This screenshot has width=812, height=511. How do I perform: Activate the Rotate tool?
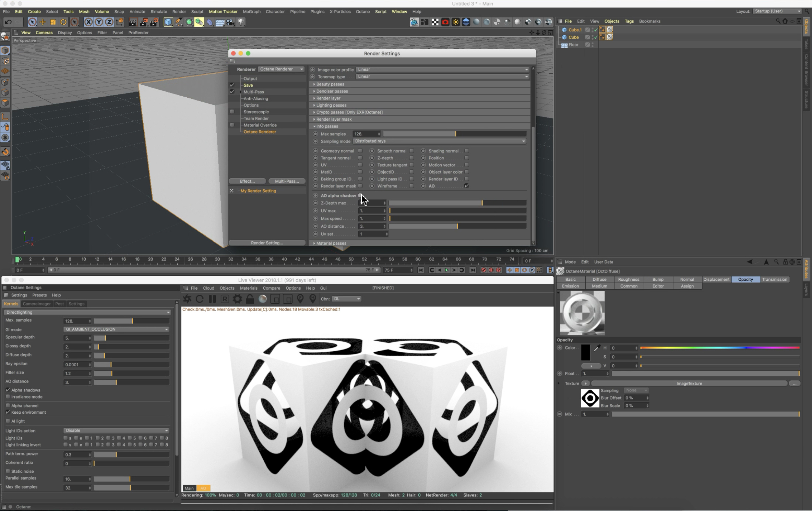[63, 22]
